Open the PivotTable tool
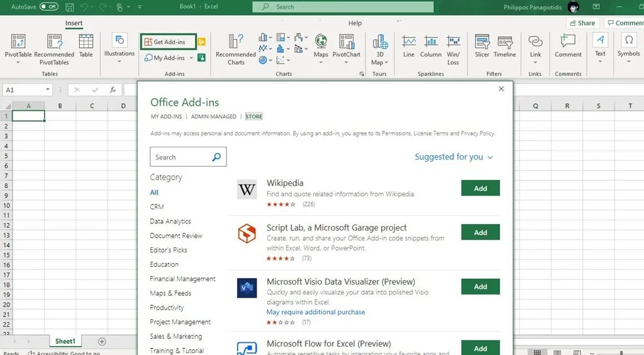 point(18,49)
